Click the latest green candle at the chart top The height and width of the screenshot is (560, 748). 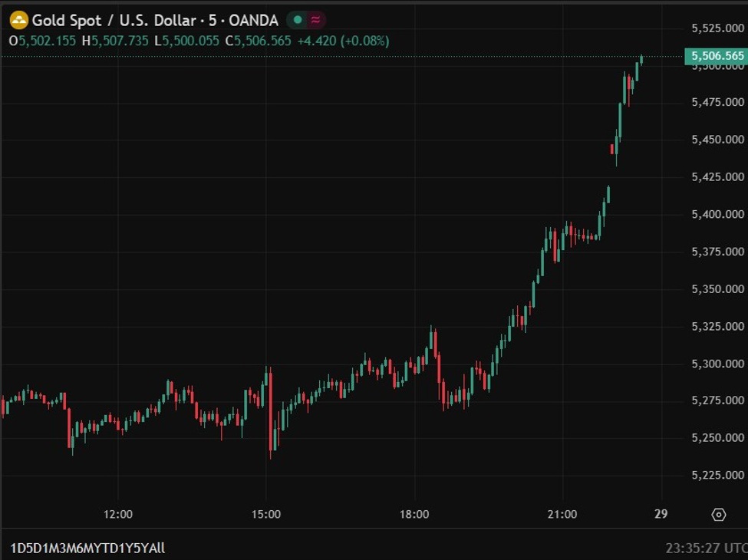(641, 60)
